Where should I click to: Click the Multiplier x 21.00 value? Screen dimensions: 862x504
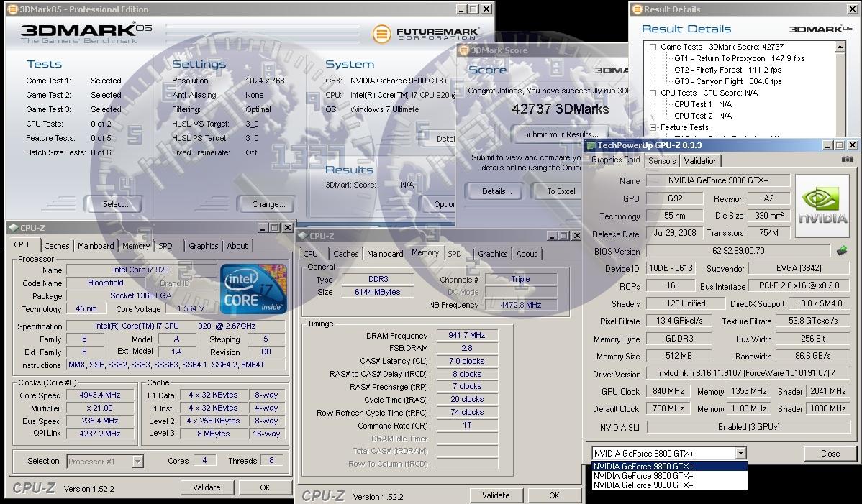[x=99, y=408]
